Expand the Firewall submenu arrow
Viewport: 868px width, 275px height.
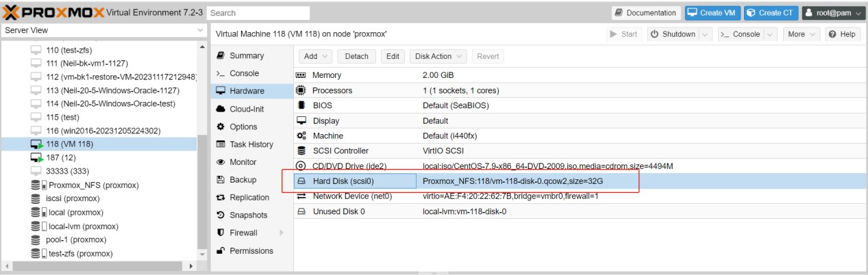[x=281, y=233]
